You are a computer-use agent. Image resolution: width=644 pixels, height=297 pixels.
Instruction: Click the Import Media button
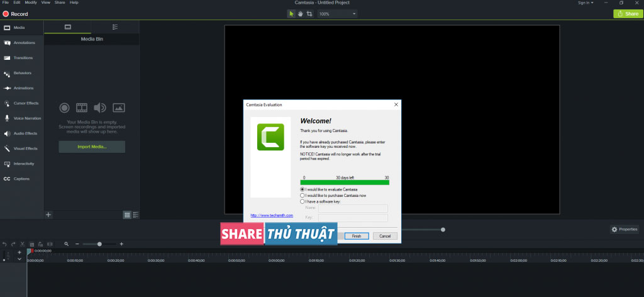coord(92,147)
